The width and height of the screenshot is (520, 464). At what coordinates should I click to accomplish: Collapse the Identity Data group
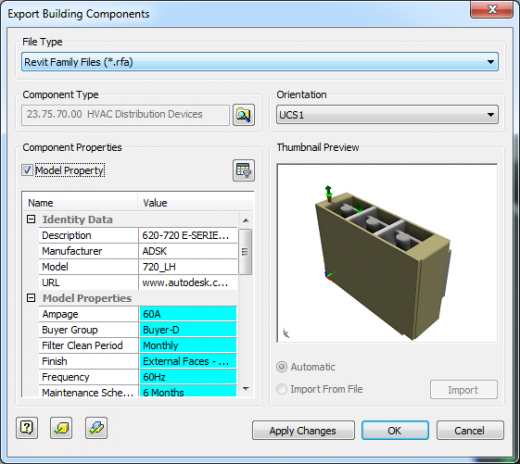[x=31, y=219]
